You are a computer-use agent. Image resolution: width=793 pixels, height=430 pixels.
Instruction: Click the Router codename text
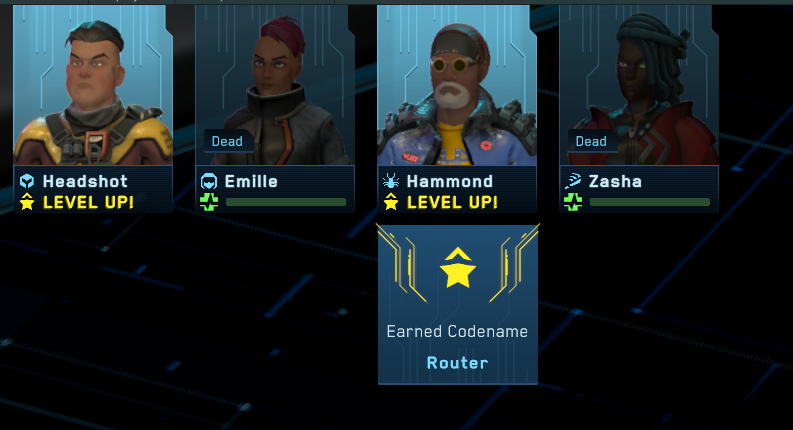click(x=458, y=363)
